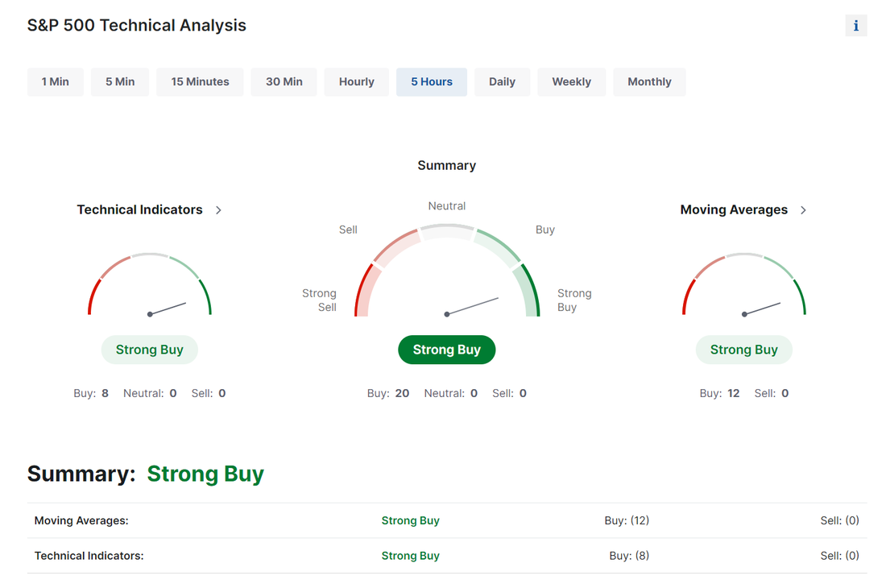Select the active 5 Hours tab
The height and width of the screenshot is (588, 886).
pos(432,82)
